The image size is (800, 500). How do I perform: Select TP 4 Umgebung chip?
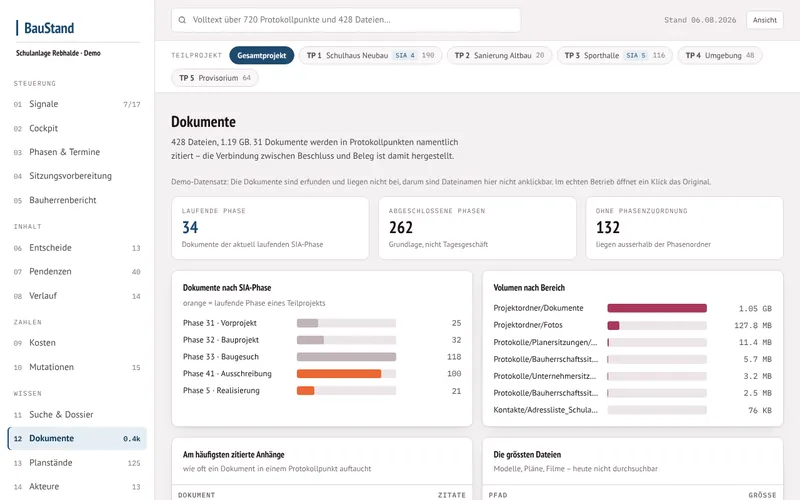[x=720, y=55]
